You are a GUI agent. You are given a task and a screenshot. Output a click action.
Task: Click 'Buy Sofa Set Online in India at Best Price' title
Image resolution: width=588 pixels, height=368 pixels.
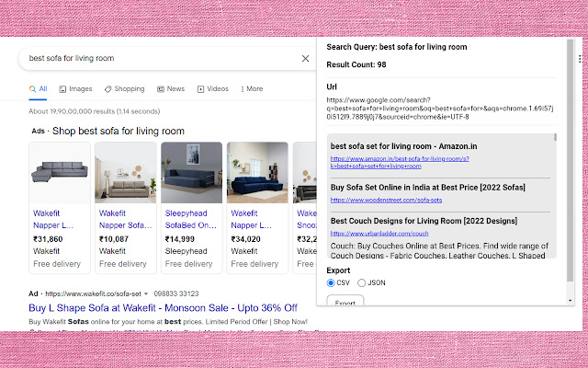point(428,188)
